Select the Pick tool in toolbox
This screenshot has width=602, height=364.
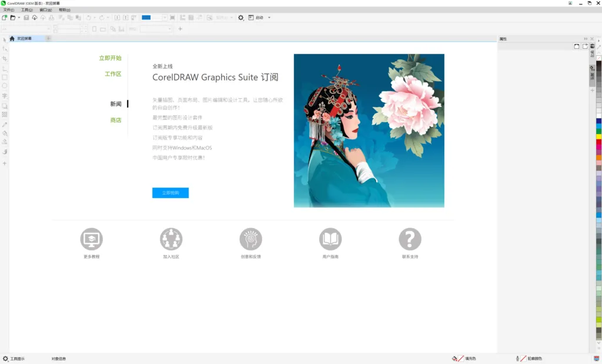pos(5,40)
